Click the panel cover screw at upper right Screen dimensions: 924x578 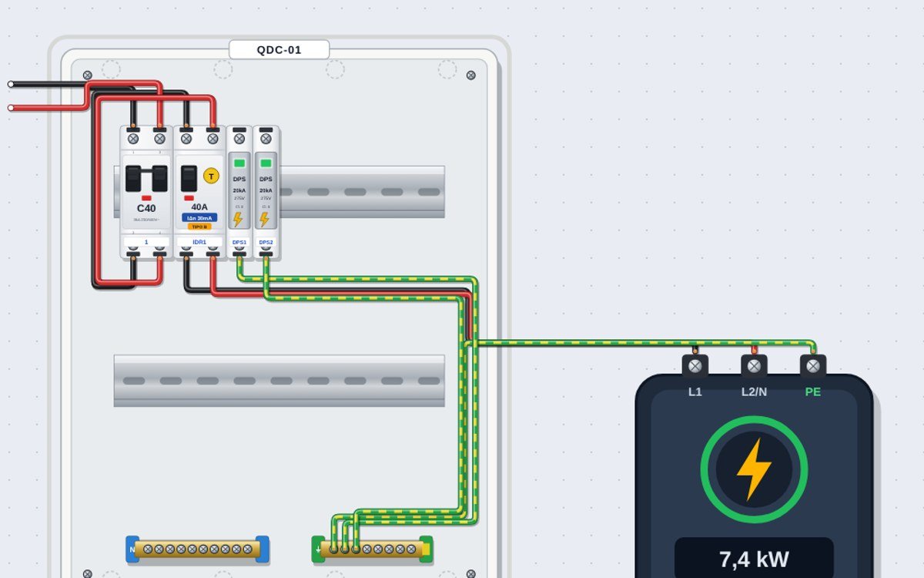tap(471, 76)
